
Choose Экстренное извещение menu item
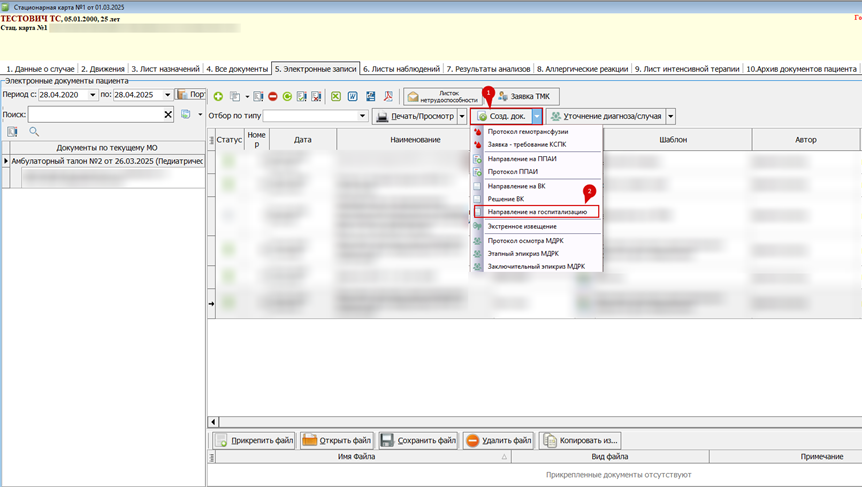[x=537, y=226]
